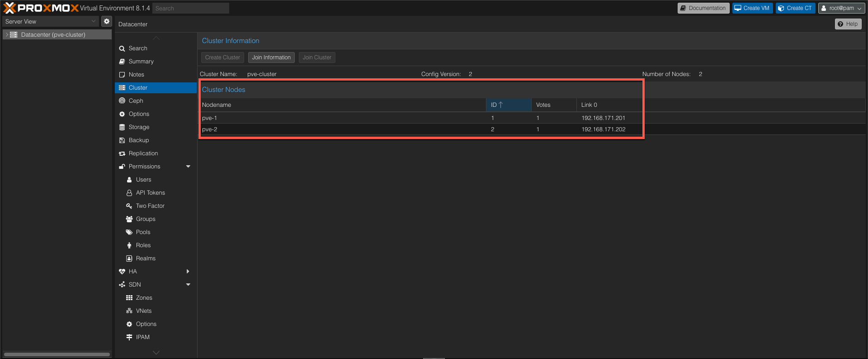Click the Proxmox logo

(x=41, y=8)
